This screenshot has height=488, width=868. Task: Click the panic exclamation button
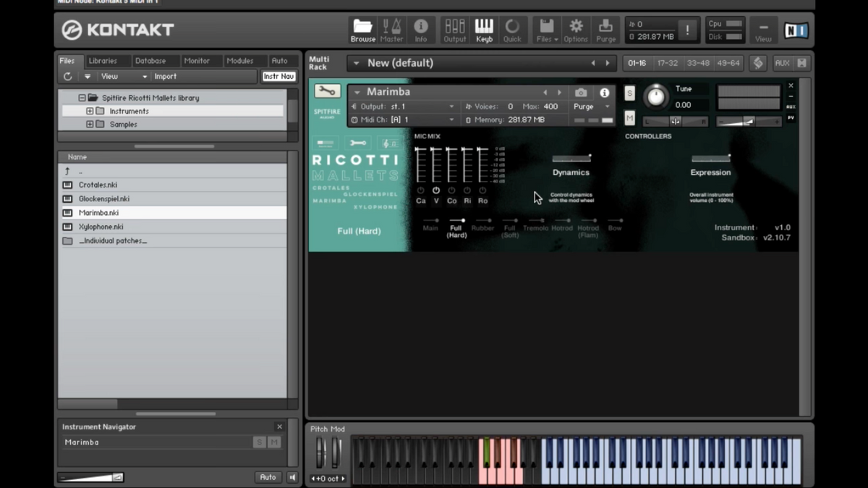[x=687, y=30]
